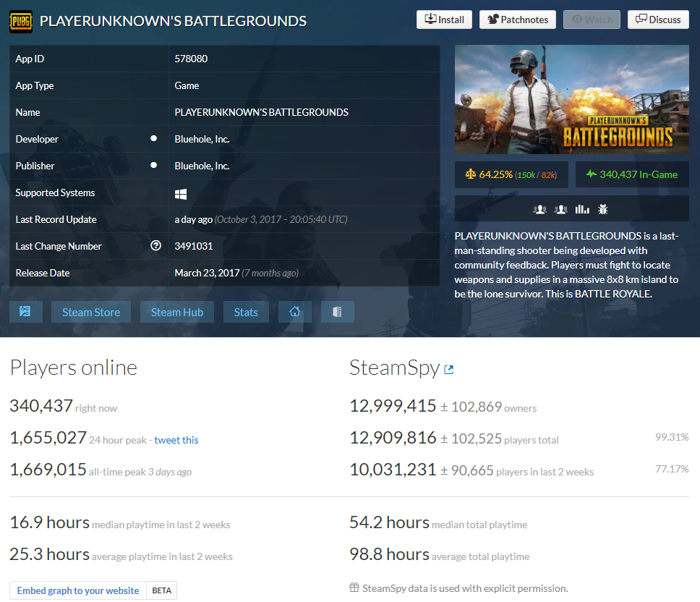700x602 pixels.
Task: Click the greyed Watch button
Action: 592,20
